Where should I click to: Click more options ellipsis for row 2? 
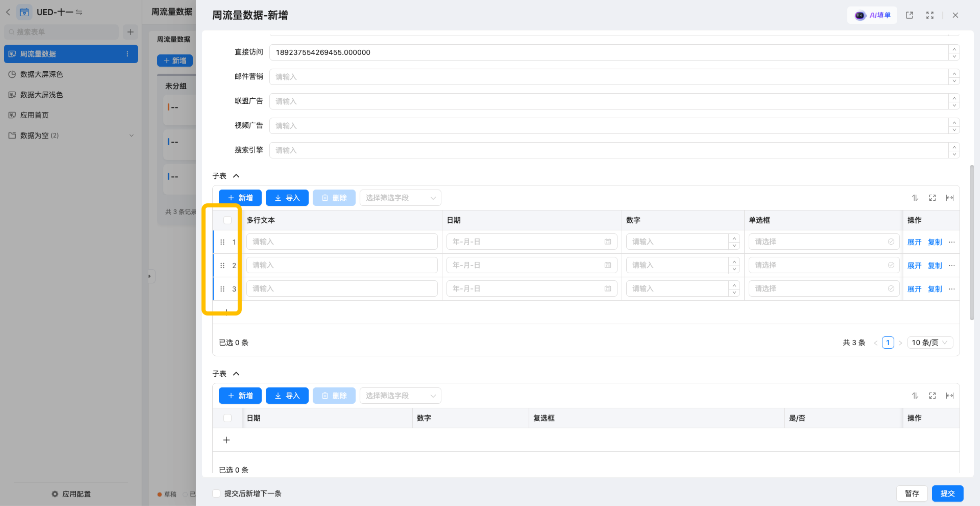pyautogui.click(x=952, y=265)
